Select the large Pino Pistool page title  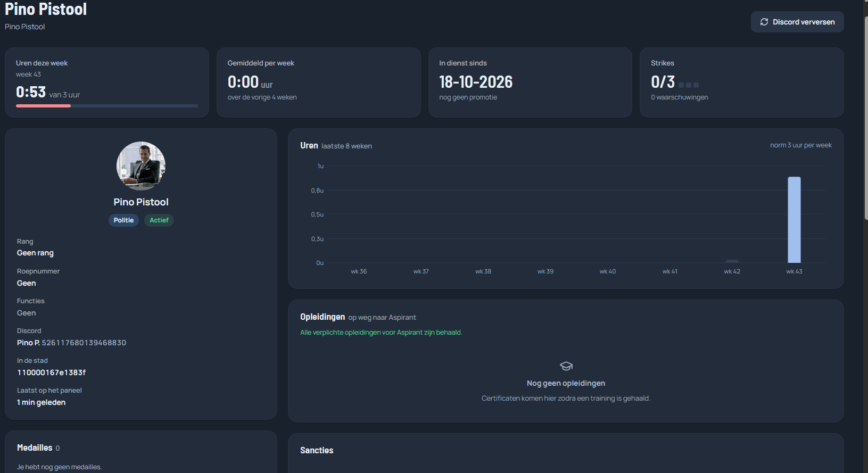click(46, 9)
